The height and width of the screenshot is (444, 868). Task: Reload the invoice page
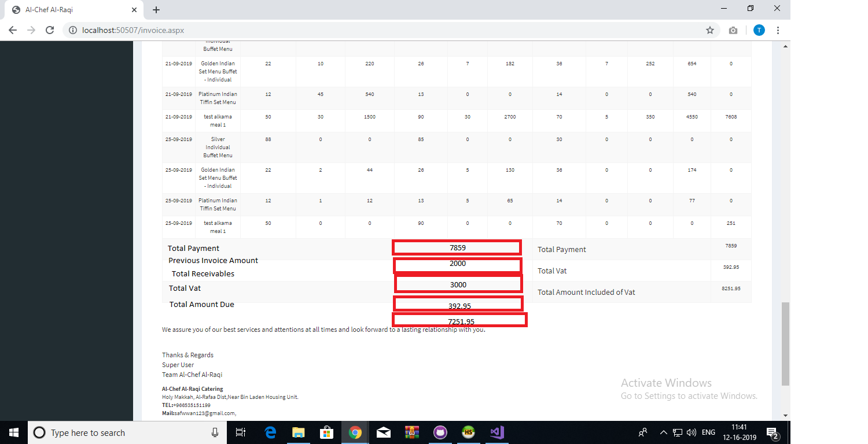pyautogui.click(x=50, y=30)
